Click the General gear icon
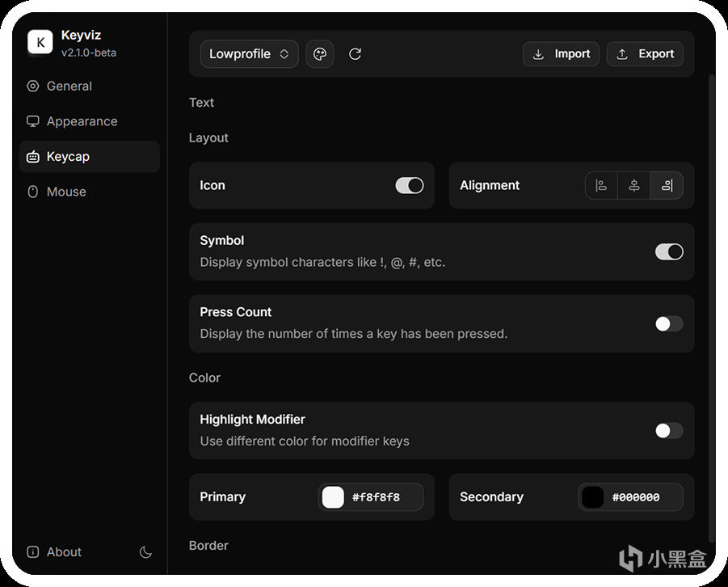This screenshot has height=587, width=728. (32, 86)
